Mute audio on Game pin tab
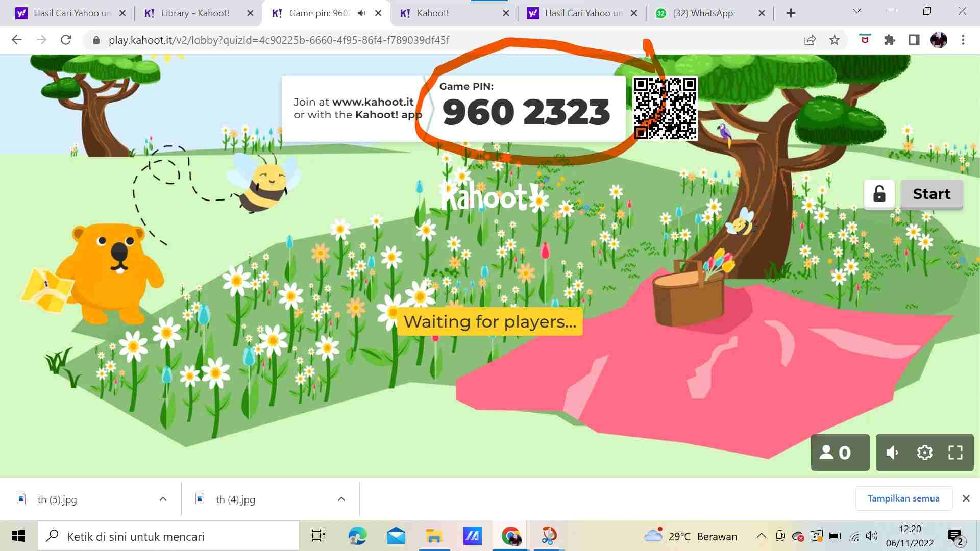The height and width of the screenshot is (551, 980). tap(361, 13)
